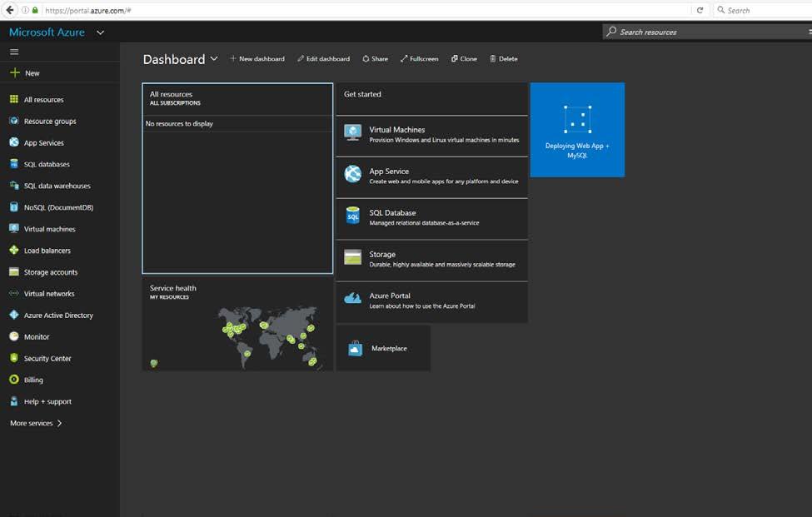The width and height of the screenshot is (812, 517).
Task: Click the Search resources input field
Action: coord(707,32)
